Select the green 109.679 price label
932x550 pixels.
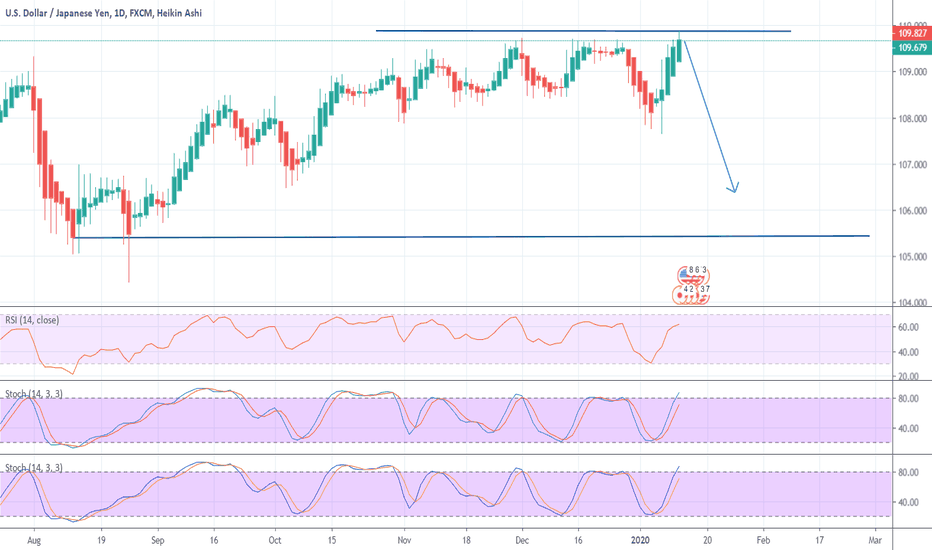tap(910, 47)
